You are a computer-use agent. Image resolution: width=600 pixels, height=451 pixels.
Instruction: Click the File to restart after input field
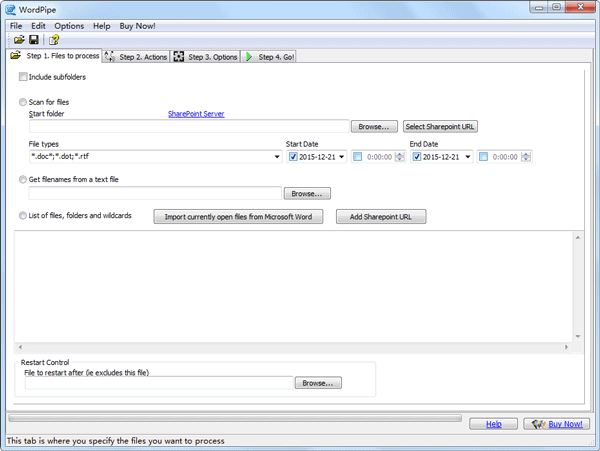tap(159, 383)
